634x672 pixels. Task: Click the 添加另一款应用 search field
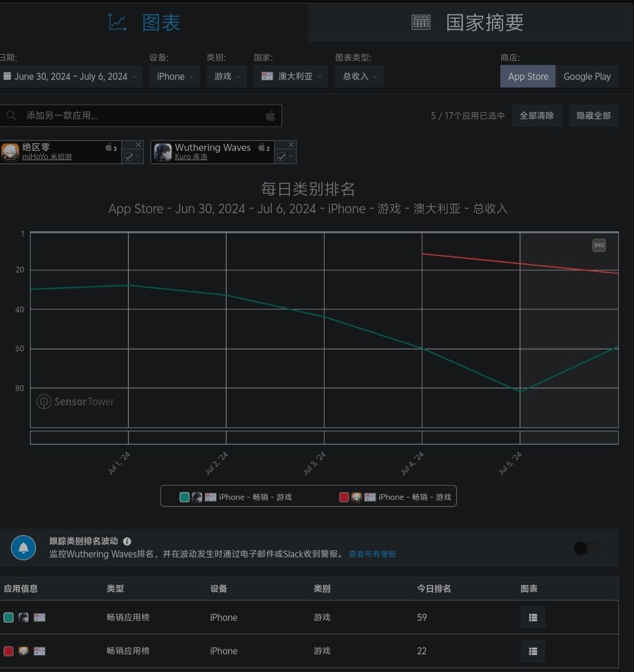tap(140, 116)
